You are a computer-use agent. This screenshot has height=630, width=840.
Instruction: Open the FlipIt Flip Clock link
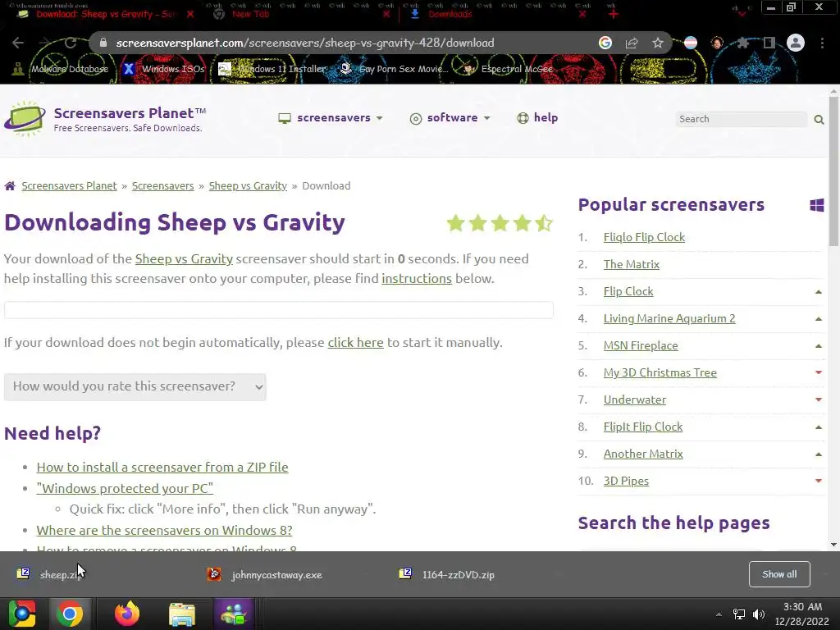coord(643,427)
